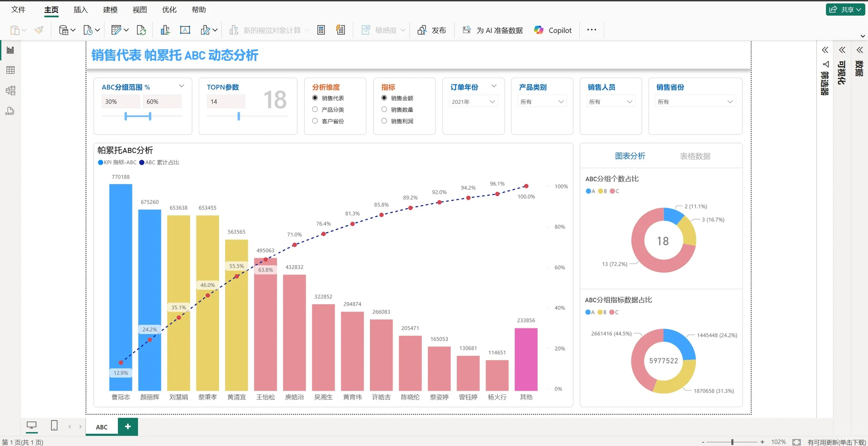868x446 pixels.
Task: Click the format painter icon
Action: (x=39, y=29)
